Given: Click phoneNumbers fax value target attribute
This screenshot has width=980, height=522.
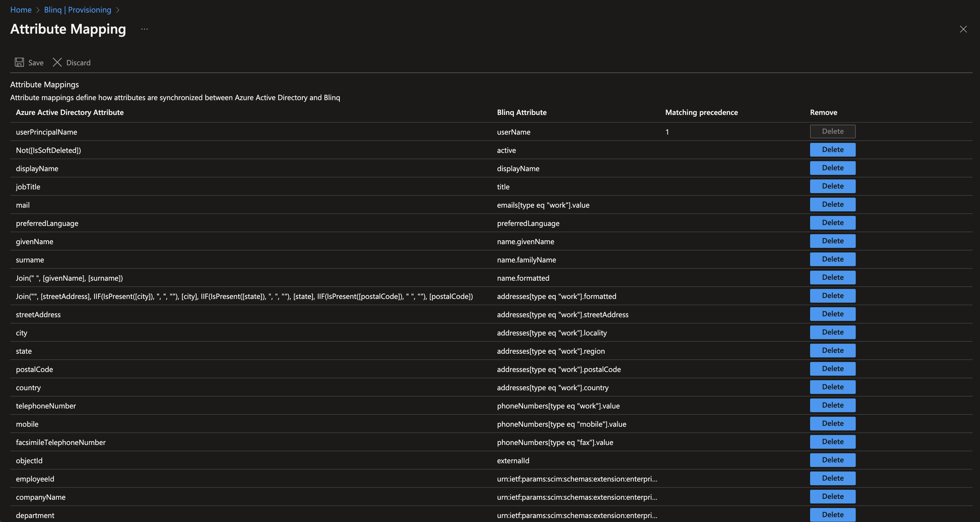Looking at the screenshot, I should [555, 443].
